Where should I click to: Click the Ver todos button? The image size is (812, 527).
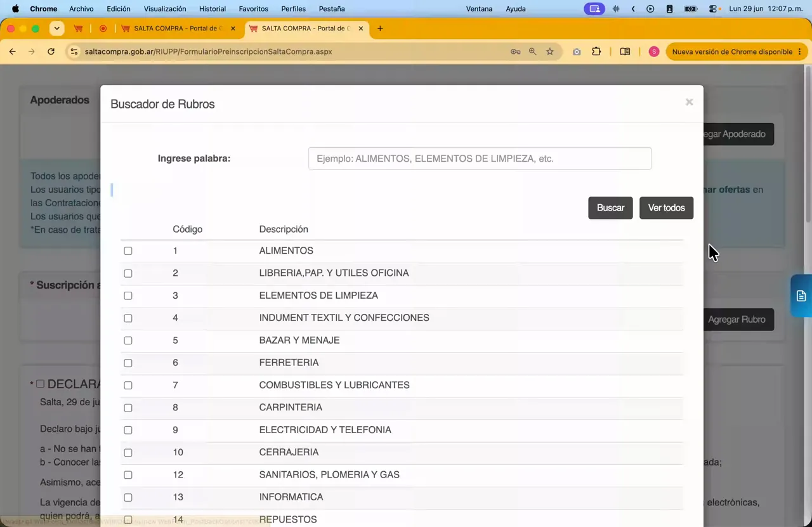click(x=666, y=208)
